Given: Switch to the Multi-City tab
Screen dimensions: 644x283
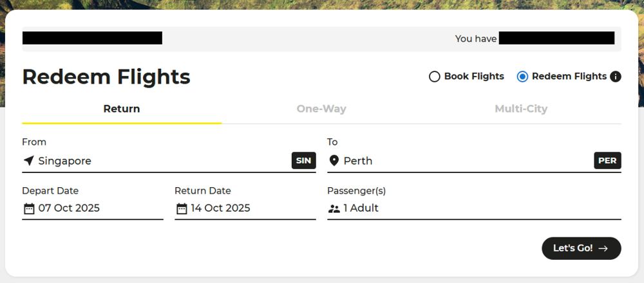Looking at the screenshot, I should 521,109.
